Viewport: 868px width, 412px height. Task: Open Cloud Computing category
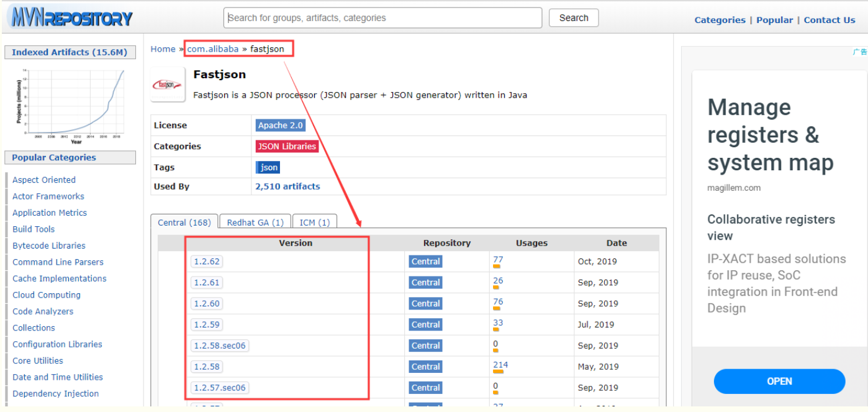[x=47, y=295]
